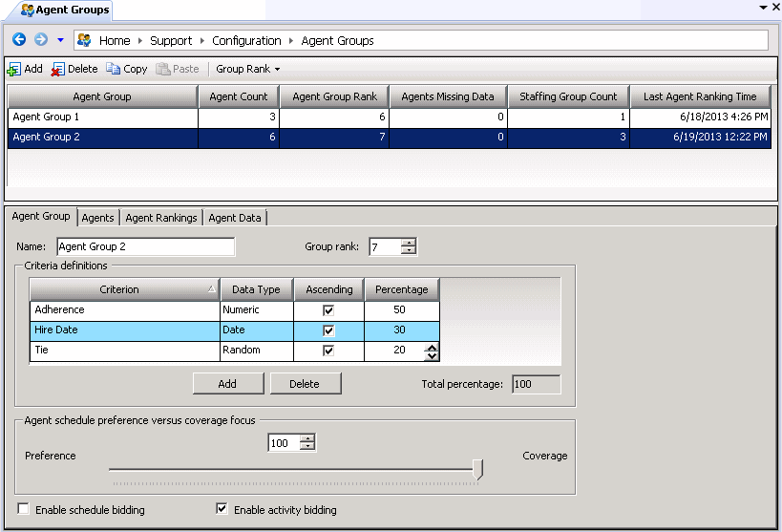Screen dimensions: 782x532
Task: Click the Paste icon in toolbar
Action: tap(163, 70)
